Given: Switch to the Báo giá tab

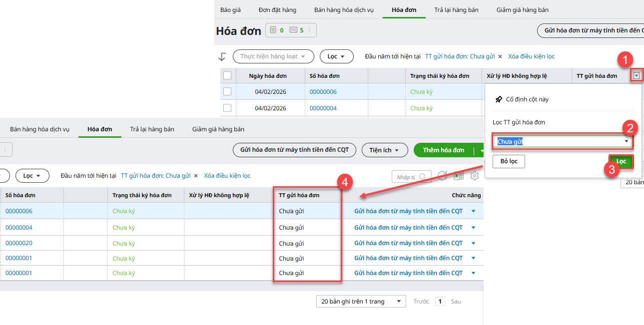Looking at the screenshot, I should (x=230, y=10).
